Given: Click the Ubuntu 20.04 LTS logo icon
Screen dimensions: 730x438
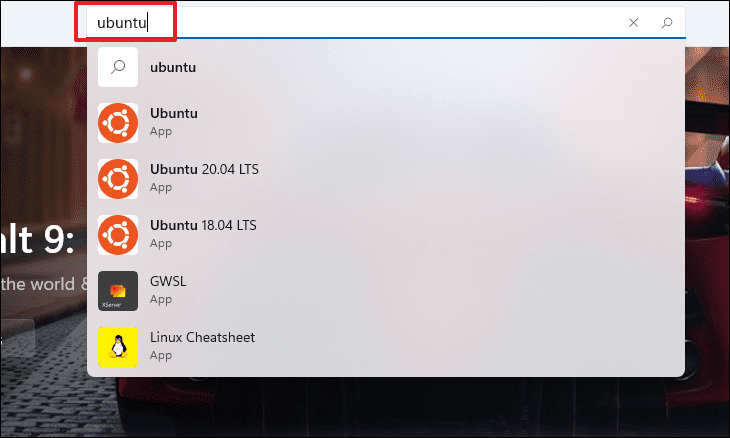Looking at the screenshot, I should [x=118, y=179].
